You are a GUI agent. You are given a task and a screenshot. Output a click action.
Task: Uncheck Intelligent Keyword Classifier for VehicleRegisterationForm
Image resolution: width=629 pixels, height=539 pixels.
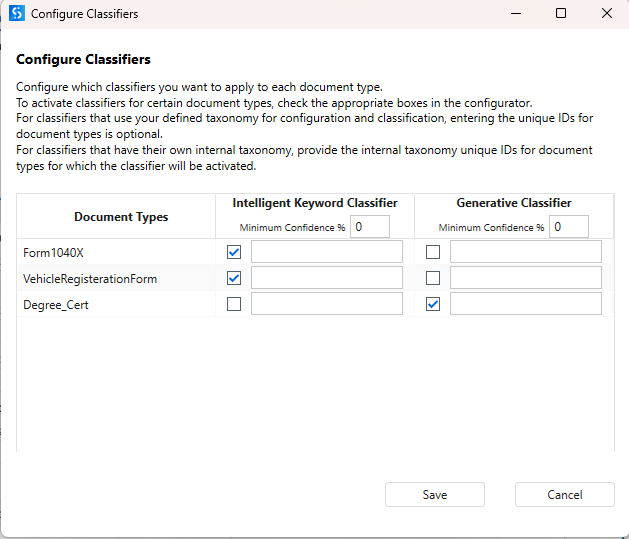pyautogui.click(x=234, y=278)
